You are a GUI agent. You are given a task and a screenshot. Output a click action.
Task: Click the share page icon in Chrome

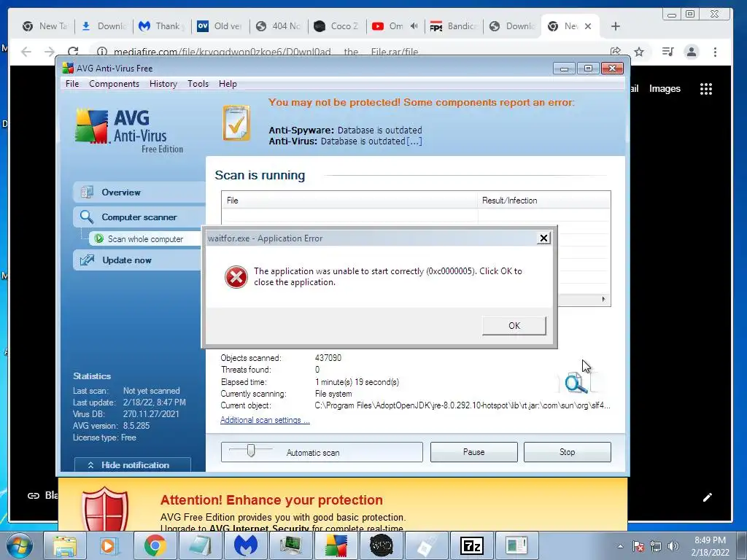click(x=616, y=52)
